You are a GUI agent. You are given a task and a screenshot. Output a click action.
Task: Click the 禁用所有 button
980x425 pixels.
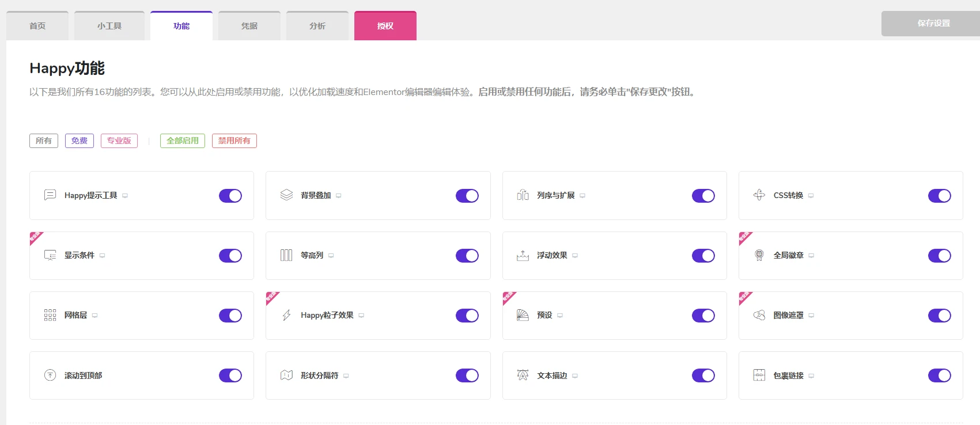234,141
